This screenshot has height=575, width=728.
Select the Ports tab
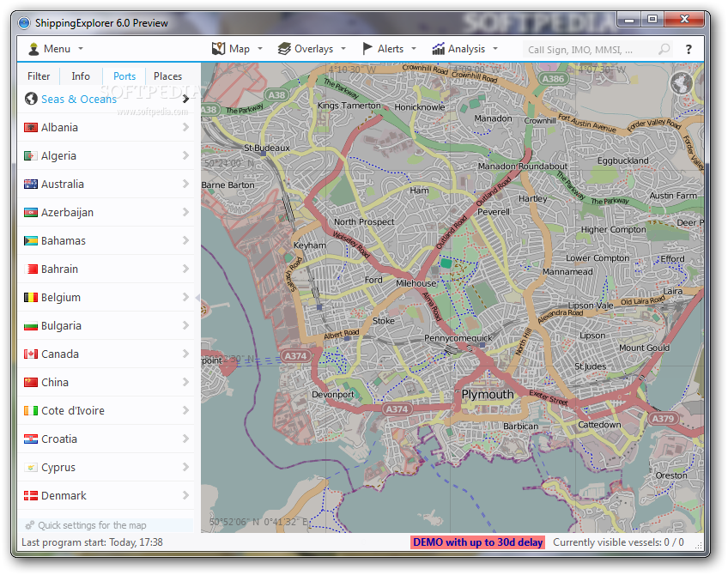point(124,76)
